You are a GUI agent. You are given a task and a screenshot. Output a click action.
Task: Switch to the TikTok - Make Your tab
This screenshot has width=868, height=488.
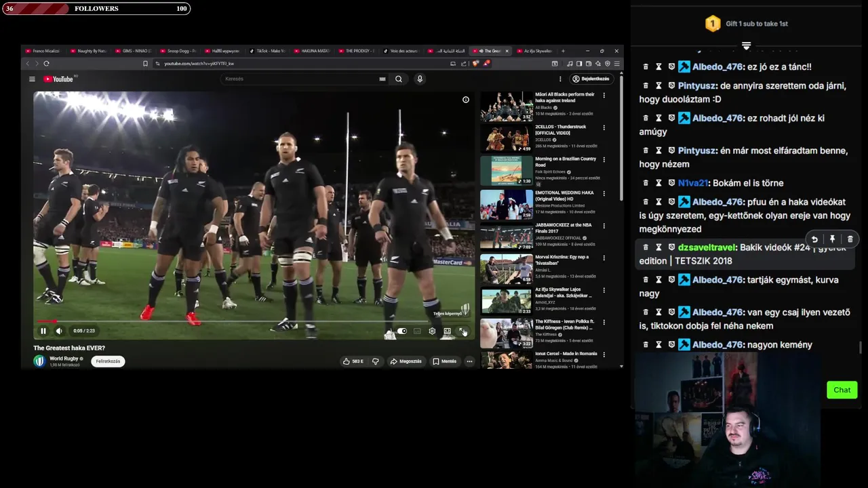point(268,51)
